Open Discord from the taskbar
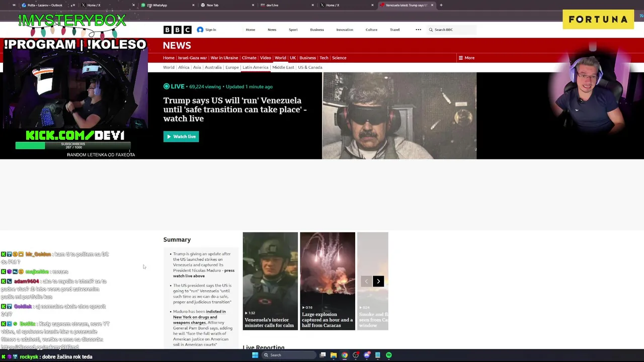Image resolution: width=644 pixels, height=362 pixels. point(367,355)
